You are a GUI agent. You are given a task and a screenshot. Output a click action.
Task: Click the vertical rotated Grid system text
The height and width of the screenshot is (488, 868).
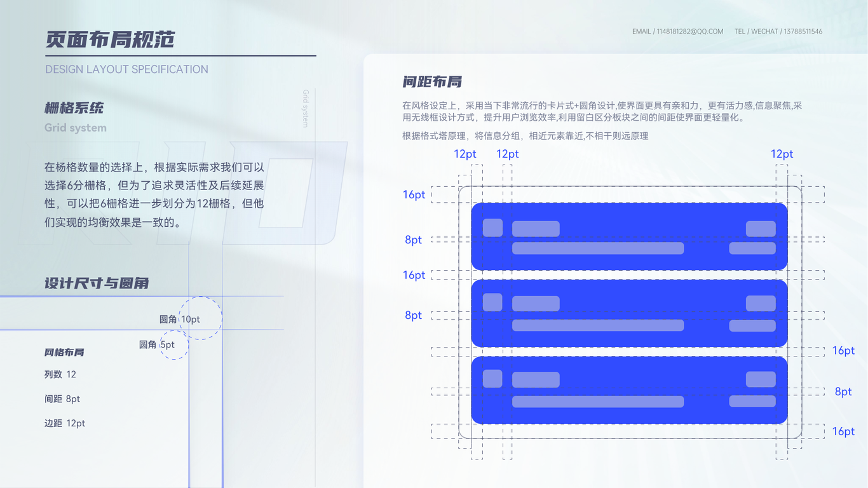coord(306,109)
